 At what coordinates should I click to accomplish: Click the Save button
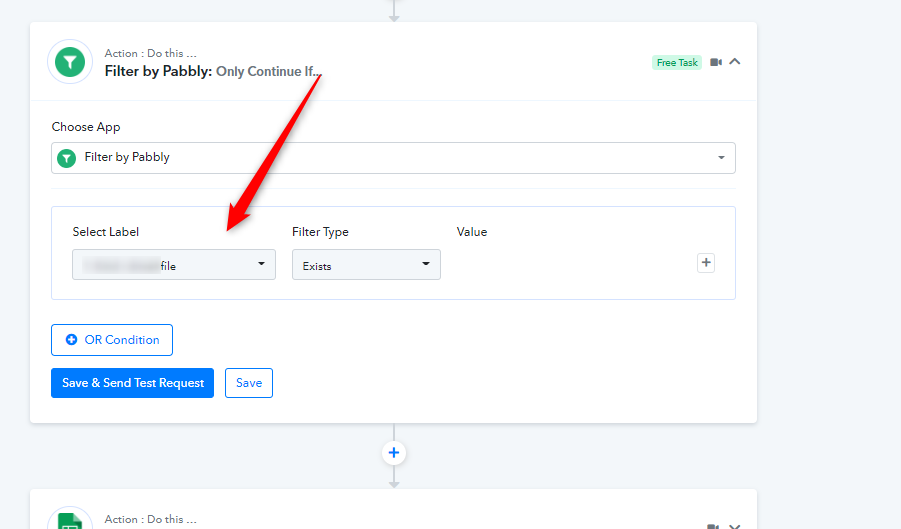point(249,383)
